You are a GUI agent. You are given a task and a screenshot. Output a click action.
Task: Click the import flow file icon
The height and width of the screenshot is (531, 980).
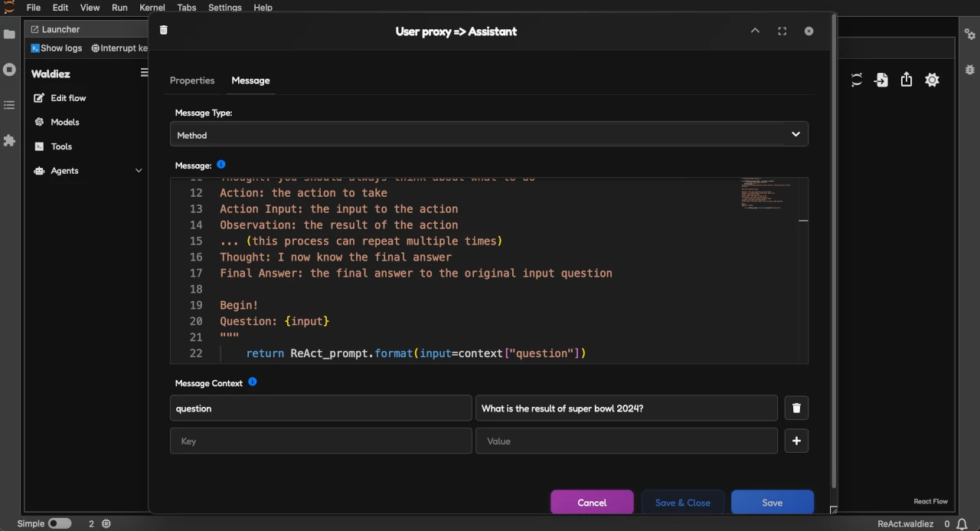coord(881,80)
